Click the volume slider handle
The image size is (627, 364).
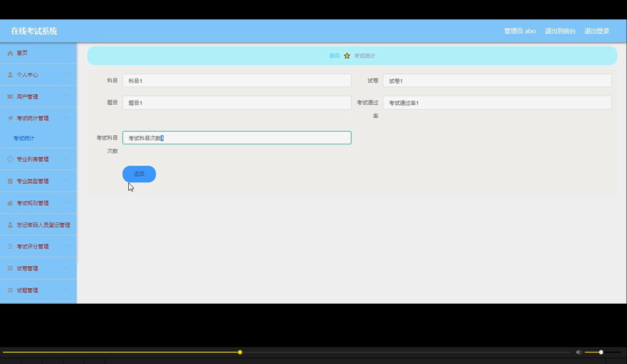pos(601,352)
